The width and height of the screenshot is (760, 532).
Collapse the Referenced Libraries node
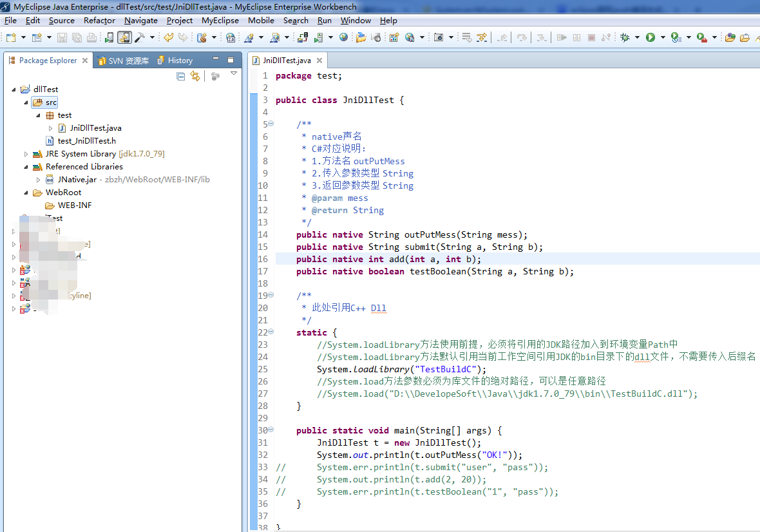tap(26, 167)
